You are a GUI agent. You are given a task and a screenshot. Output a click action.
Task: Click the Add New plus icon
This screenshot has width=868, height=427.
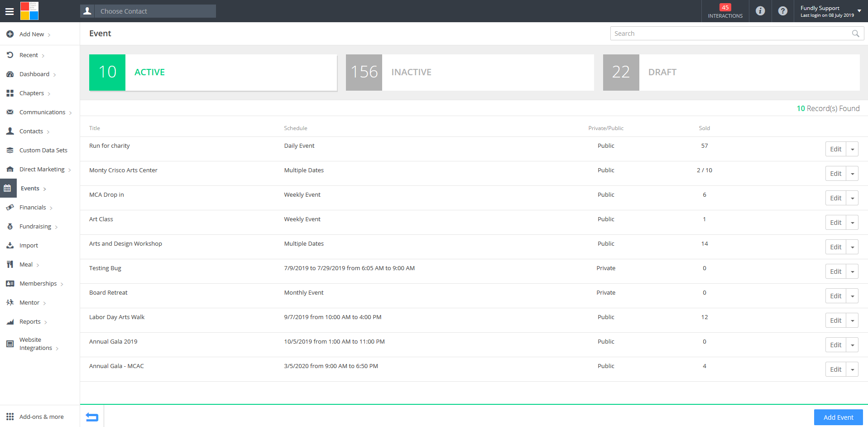10,34
